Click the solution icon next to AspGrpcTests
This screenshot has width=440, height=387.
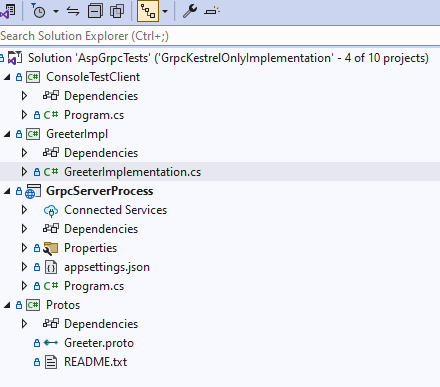[x=15, y=58]
